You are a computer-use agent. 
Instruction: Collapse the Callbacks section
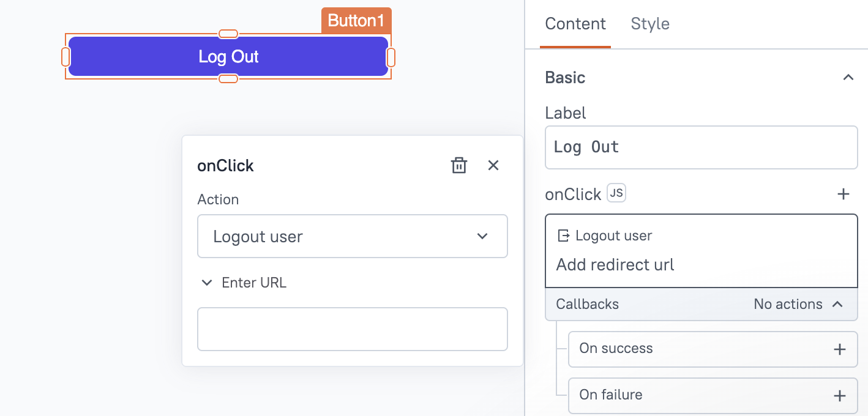click(839, 304)
